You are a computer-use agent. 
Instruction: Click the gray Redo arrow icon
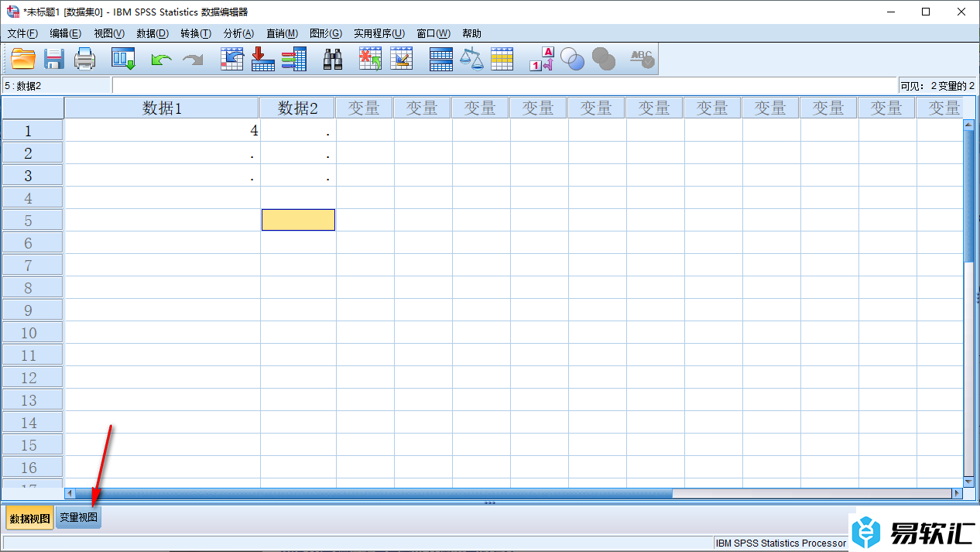click(192, 59)
